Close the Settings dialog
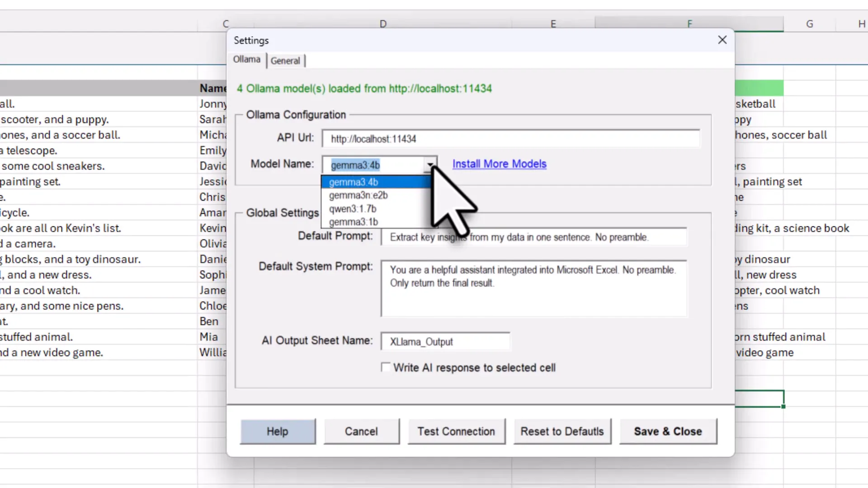This screenshot has height=488, width=868. (722, 40)
